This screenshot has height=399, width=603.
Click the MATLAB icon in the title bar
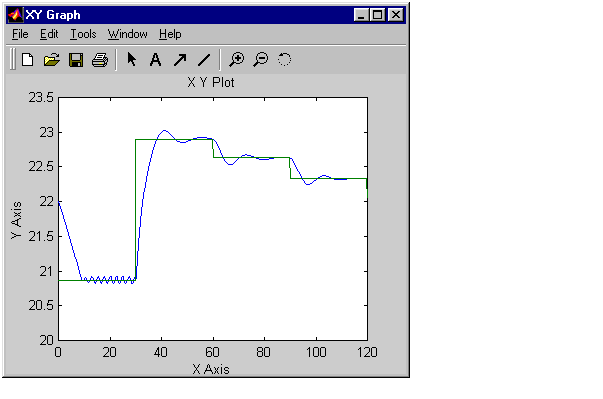point(15,15)
